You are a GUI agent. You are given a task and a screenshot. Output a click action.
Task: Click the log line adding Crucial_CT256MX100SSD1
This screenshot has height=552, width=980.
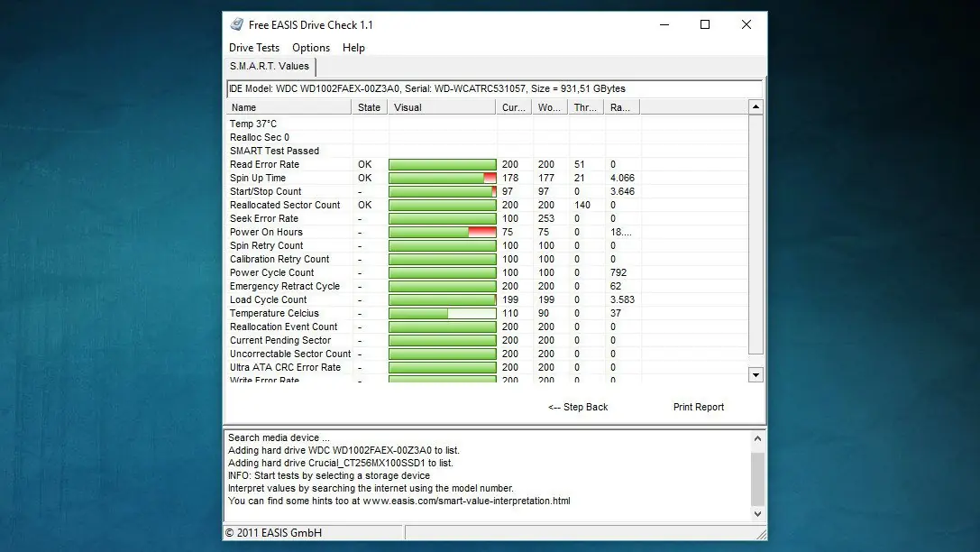tap(341, 464)
